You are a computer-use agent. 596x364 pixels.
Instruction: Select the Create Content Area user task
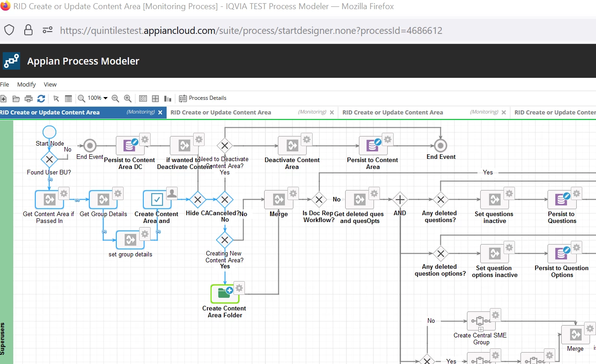157,200
